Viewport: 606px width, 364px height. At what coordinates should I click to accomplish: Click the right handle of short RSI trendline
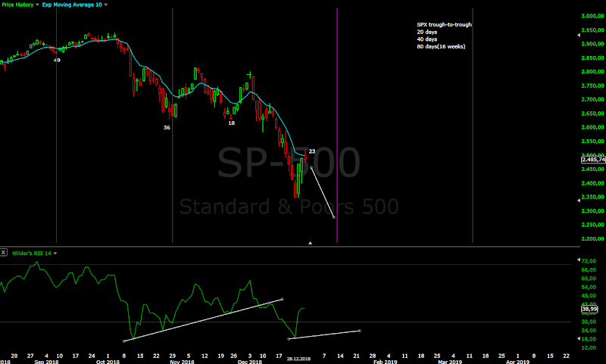pos(360,331)
